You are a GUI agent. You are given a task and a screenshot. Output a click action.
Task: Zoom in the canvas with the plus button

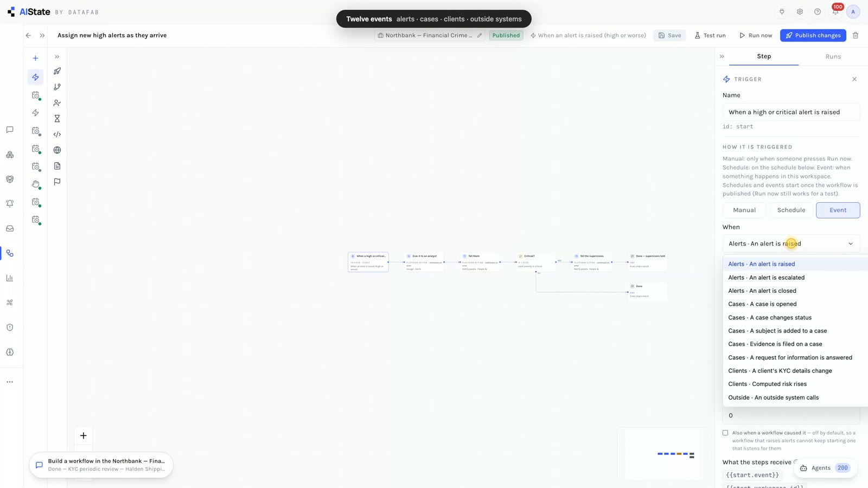pos(84,435)
